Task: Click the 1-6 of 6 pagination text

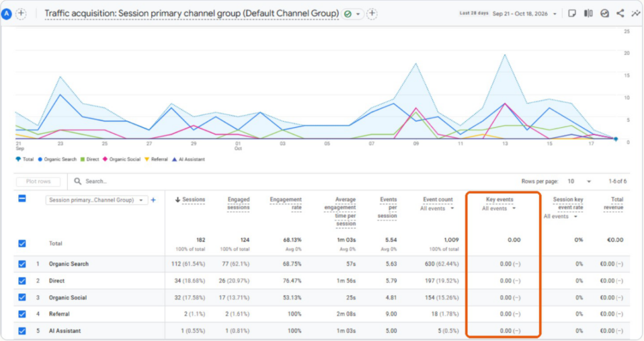Action: coord(618,181)
